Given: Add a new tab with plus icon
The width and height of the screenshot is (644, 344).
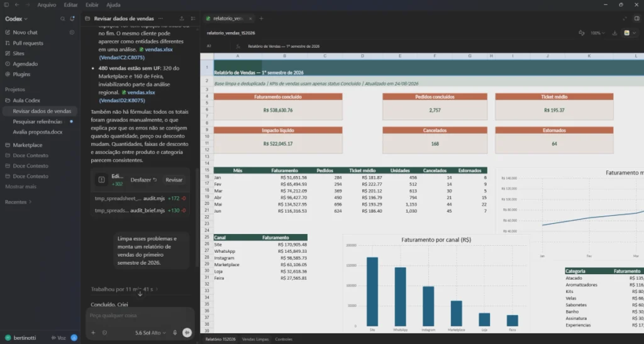Looking at the screenshot, I should pyautogui.click(x=261, y=18).
